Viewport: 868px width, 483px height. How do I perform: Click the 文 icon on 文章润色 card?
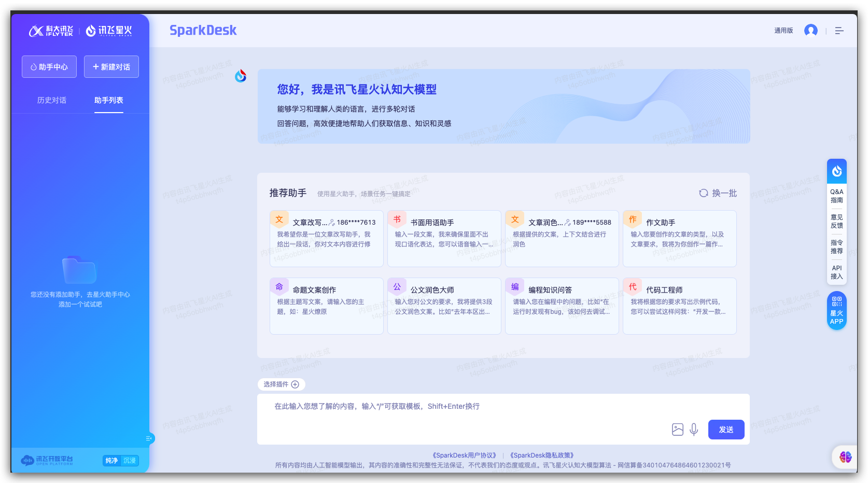click(x=515, y=219)
